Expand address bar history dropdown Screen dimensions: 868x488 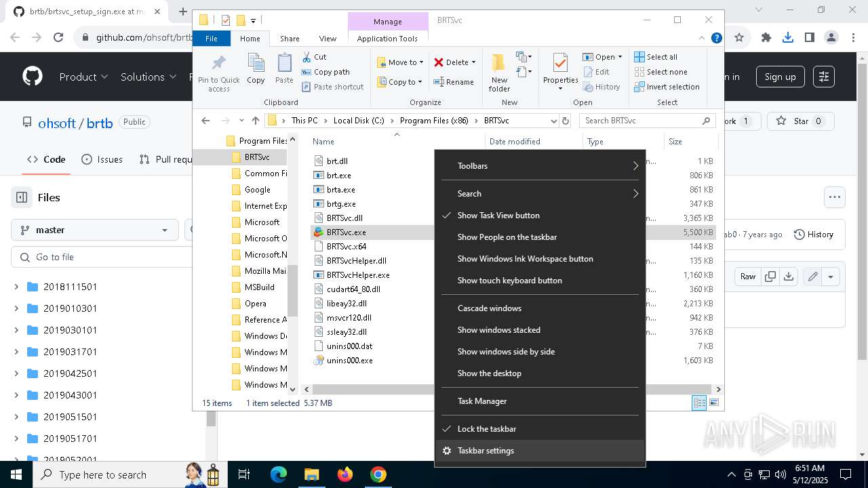[x=553, y=121]
